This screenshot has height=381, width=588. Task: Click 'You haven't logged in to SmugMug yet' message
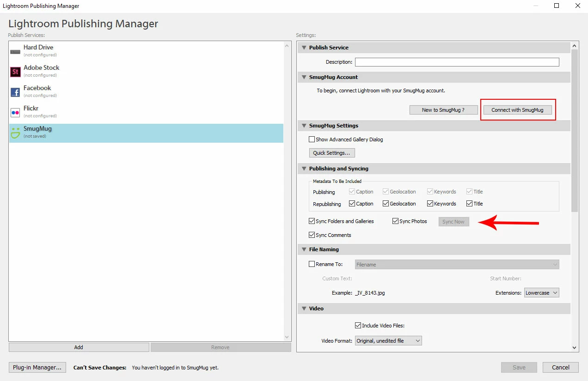coord(175,368)
